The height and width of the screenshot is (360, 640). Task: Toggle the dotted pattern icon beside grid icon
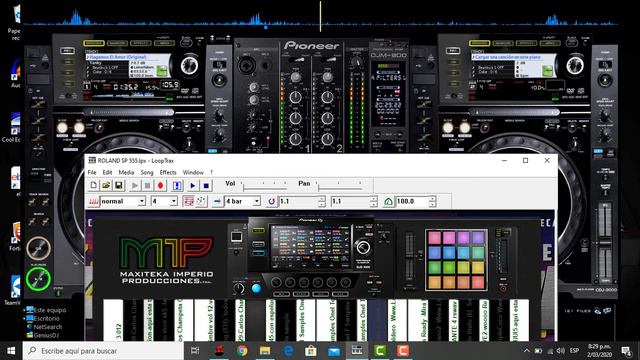[201, 201]
